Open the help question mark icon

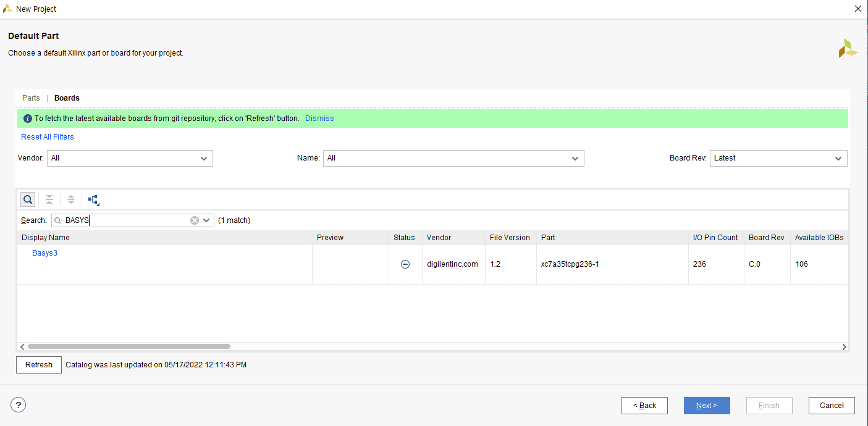click(19, 405)
